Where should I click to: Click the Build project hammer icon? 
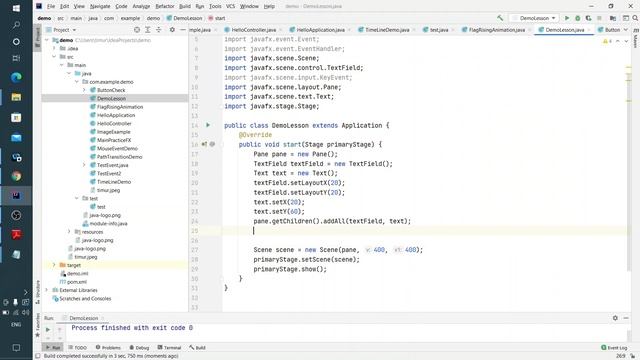tap(500, 18)
